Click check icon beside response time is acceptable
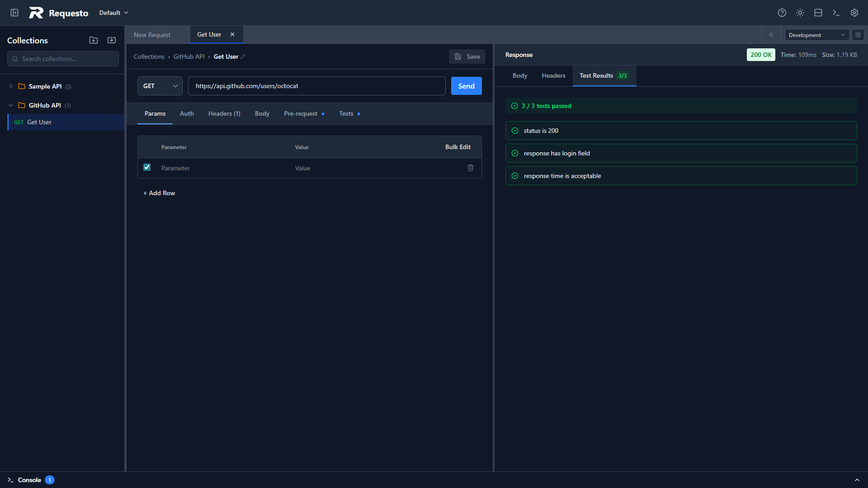Image resolution: width=868 pixels, height=488 pixels. tap(514, 176)
